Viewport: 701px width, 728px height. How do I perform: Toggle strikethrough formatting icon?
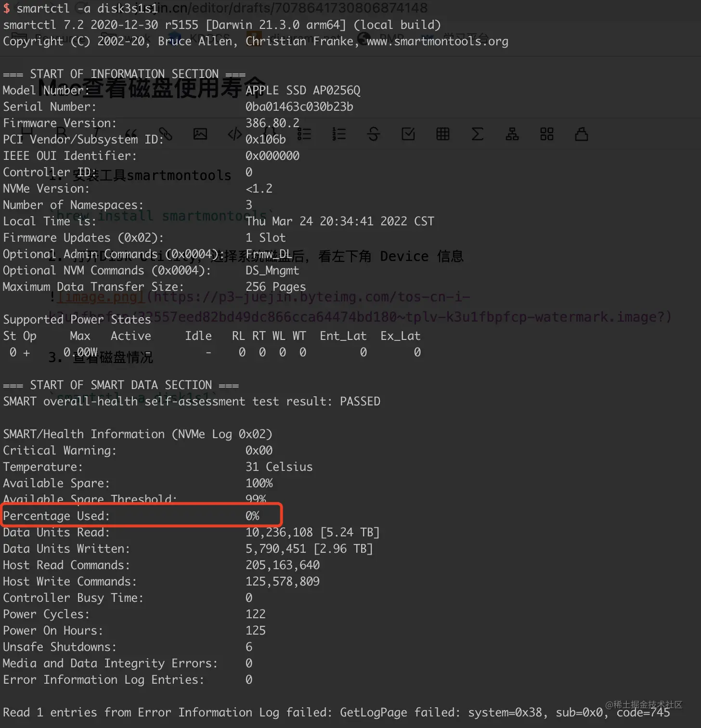[374, 134]
